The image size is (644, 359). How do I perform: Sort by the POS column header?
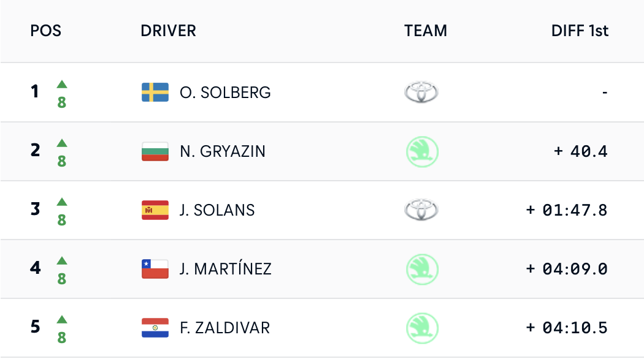tap(46, 31)
